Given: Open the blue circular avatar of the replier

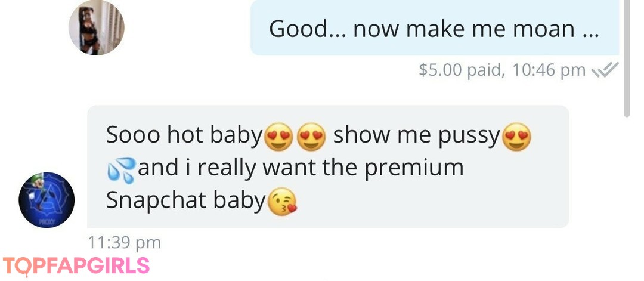Looking at the screenshot, I should click(47, 200).
